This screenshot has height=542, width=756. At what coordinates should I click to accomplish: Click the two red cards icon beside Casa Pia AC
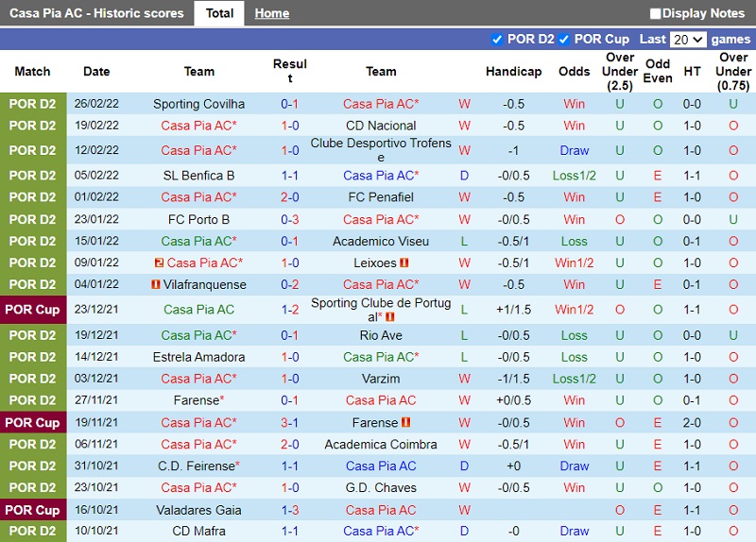(x=160, y=263)
